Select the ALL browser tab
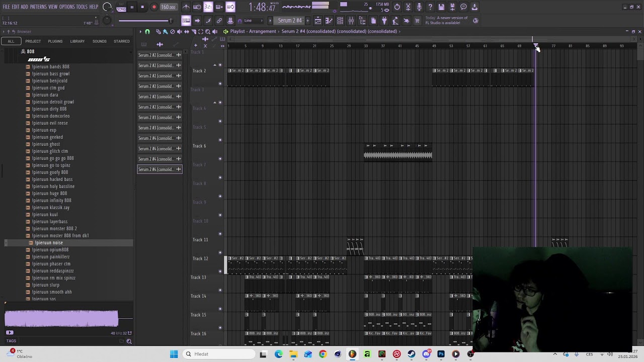 11,41
